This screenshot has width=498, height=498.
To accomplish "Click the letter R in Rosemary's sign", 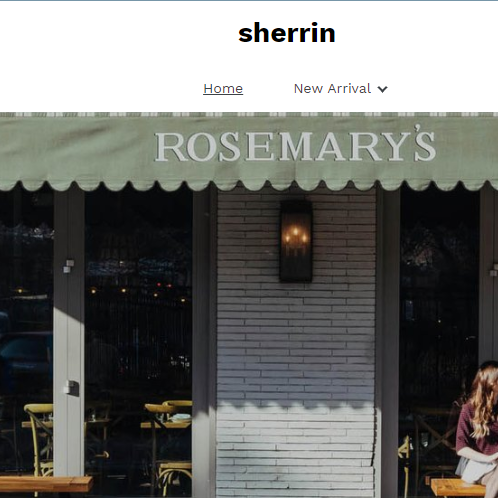I will pyautogui.click(x=170, y=147).
